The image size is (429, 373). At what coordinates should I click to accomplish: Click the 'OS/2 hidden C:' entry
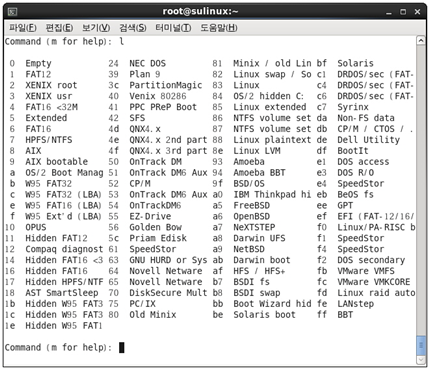tap(269, 96)
